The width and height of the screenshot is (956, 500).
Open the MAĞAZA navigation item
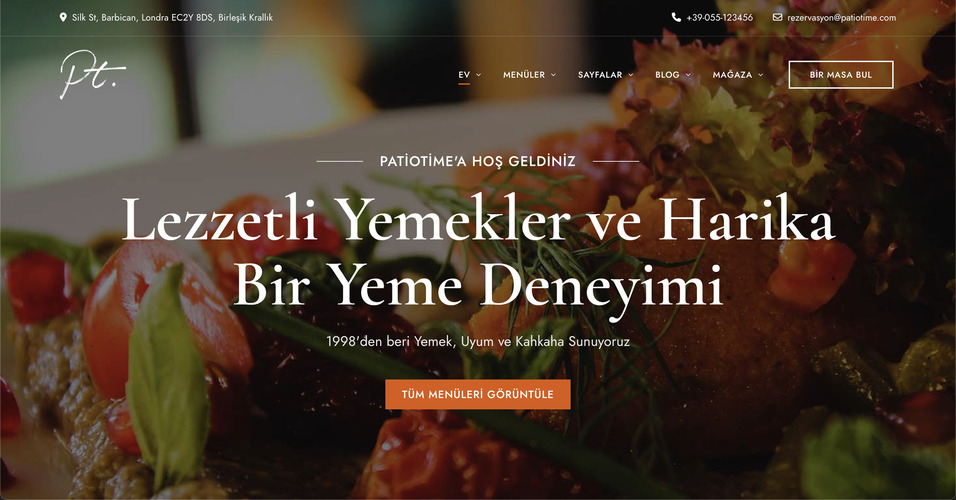[x=732, y=74]
